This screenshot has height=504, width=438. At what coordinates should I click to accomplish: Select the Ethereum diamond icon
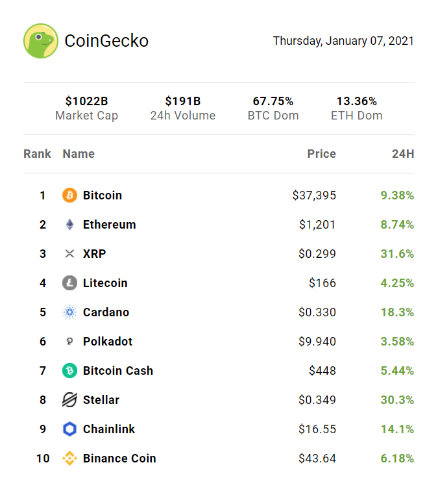69,225
